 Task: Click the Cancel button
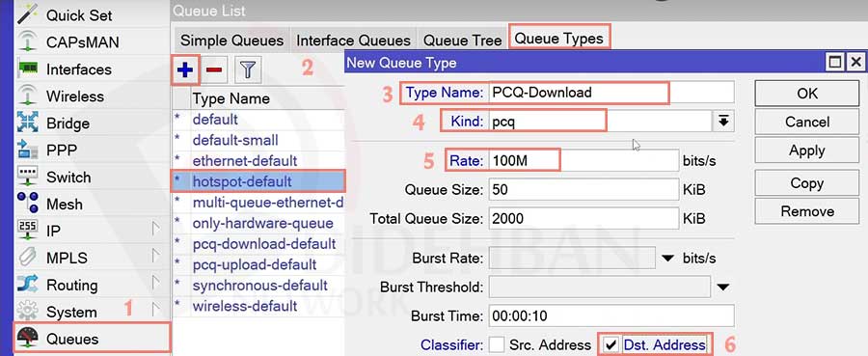click(807, 122)
